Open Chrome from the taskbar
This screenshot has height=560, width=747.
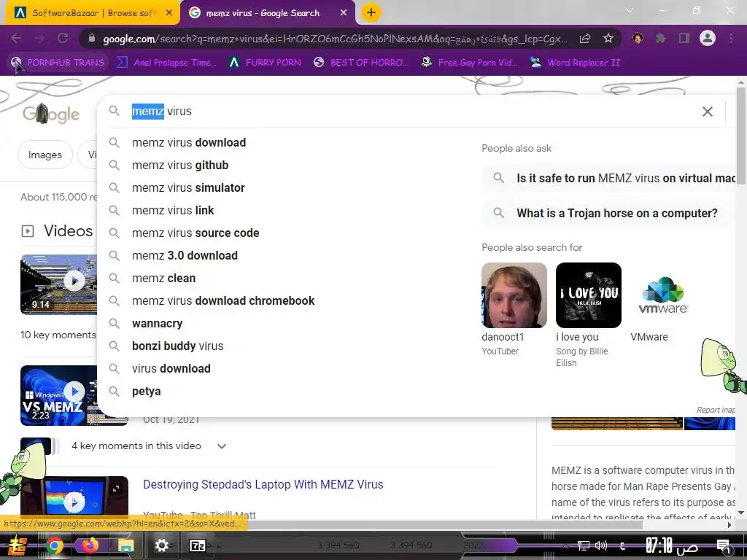coord(55,545)
